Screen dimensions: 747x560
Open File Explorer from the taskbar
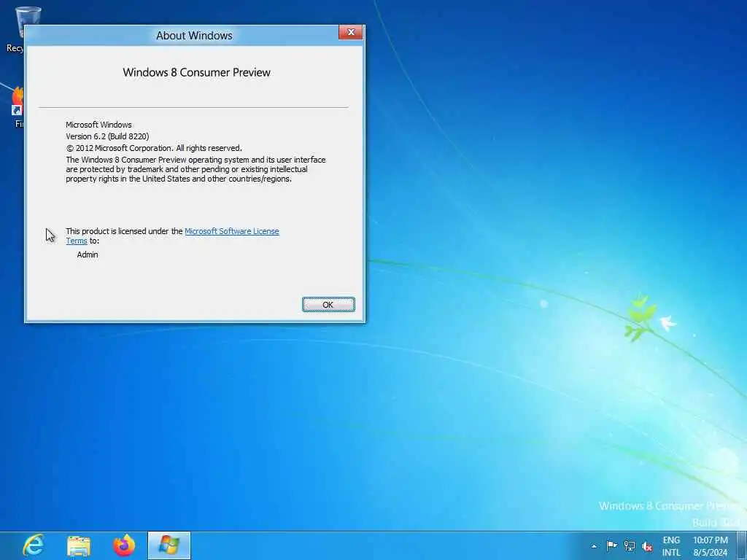tap(79, 545)
